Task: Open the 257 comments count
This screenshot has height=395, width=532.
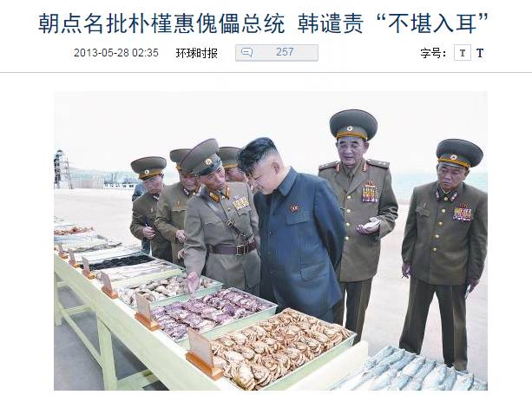Action: [285, 52]
